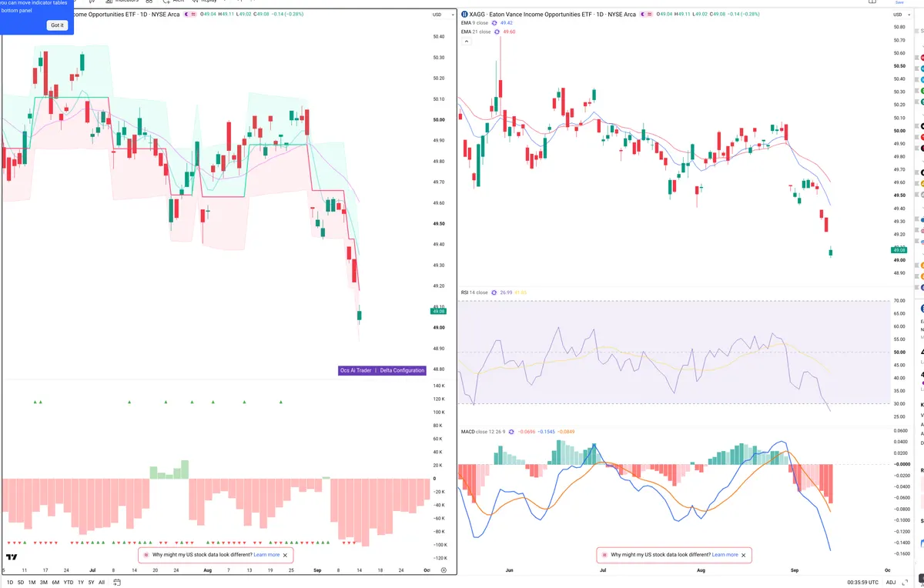Click the MACD close 12 26 9 label

[x=484, y=432]
